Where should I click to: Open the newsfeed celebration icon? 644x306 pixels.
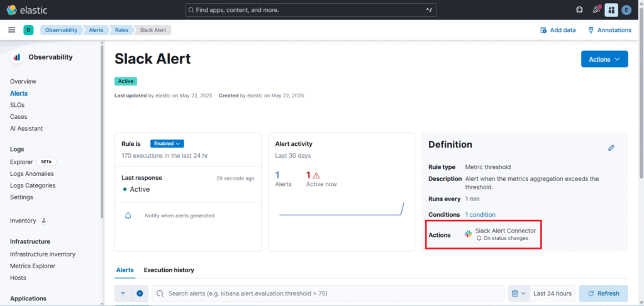click(x=596, y=9)
